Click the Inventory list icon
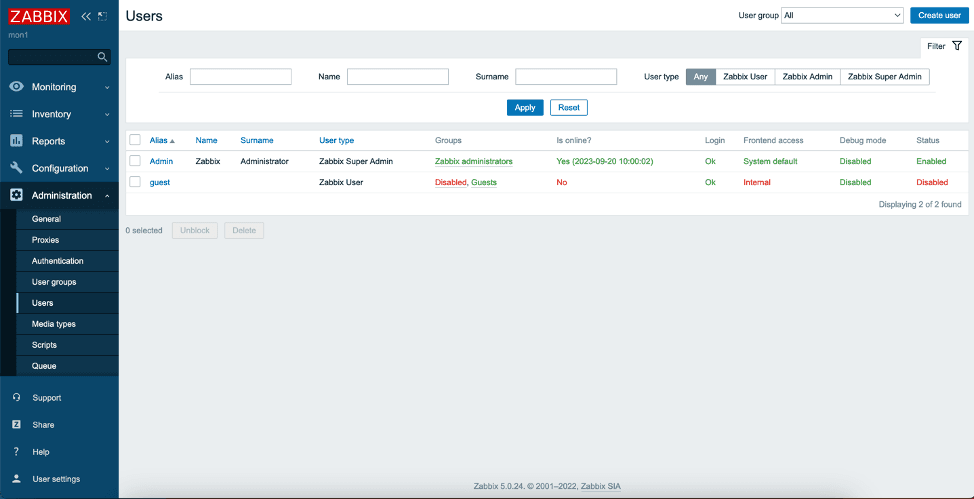Screen dimensions: 974x499 [17, 114]
